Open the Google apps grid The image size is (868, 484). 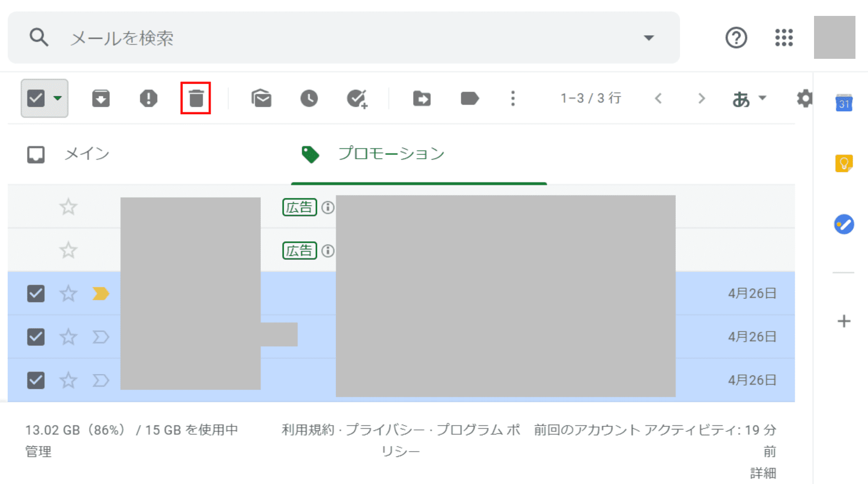(784, 37)
